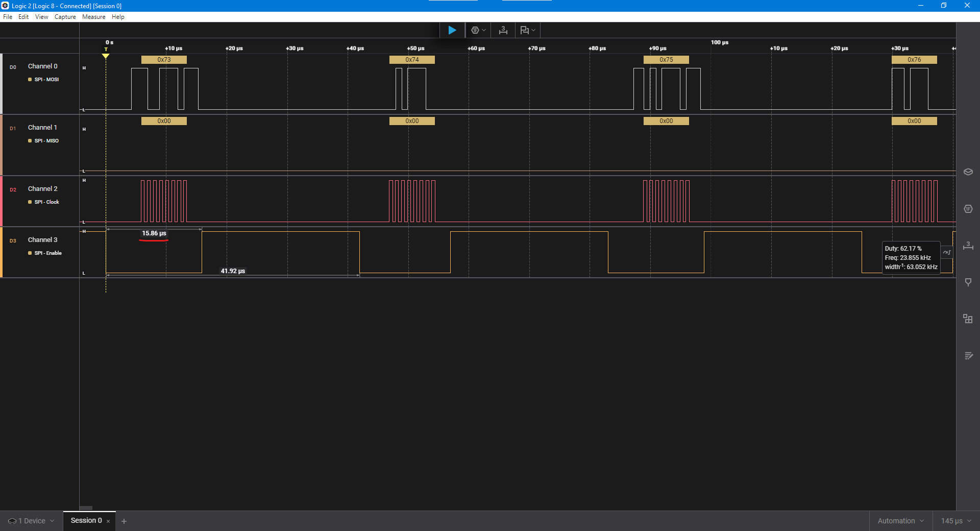Close the Session 0 tab
Image resolution: width=980 pixels, height=531 pixels.
108,521
